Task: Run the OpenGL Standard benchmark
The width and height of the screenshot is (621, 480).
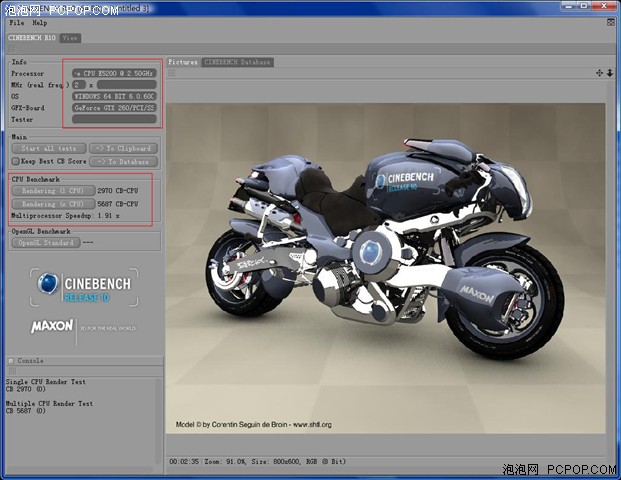Action: [46, 243]
